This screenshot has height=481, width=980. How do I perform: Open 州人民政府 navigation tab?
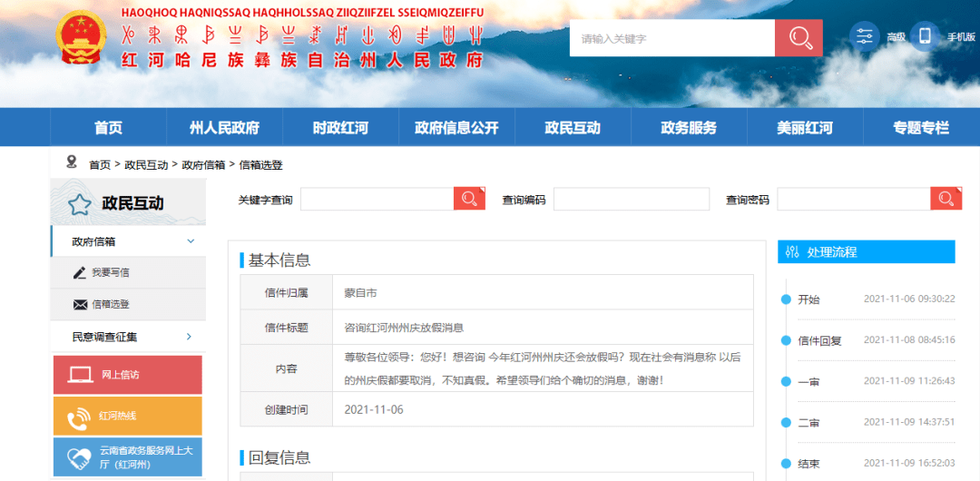(x=224, y=128)
